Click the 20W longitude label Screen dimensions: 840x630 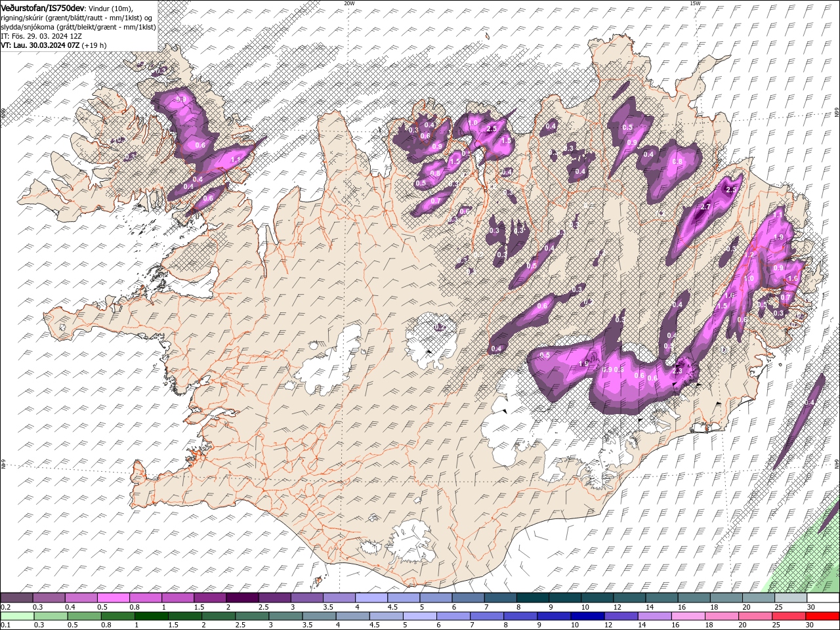349,3
